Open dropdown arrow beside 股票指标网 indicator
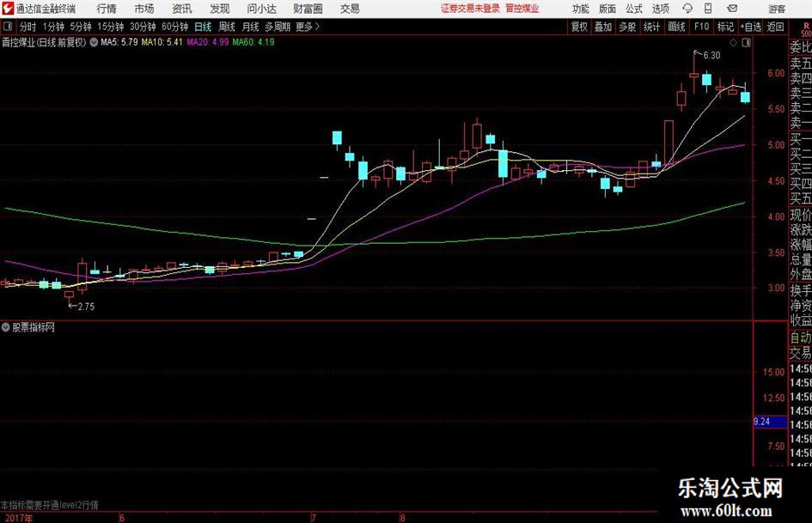Viewport: 812px width, 523px height. click(x=6, y=327)
